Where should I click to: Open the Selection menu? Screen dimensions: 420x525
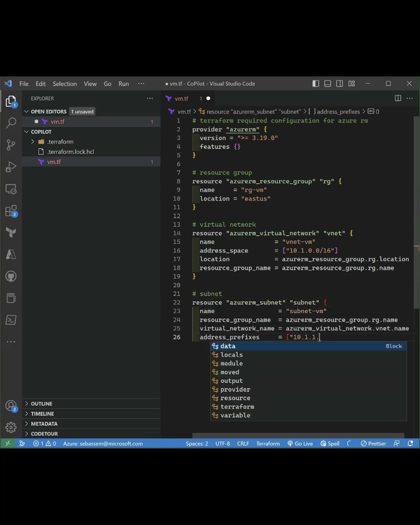[x=65, y=84]
